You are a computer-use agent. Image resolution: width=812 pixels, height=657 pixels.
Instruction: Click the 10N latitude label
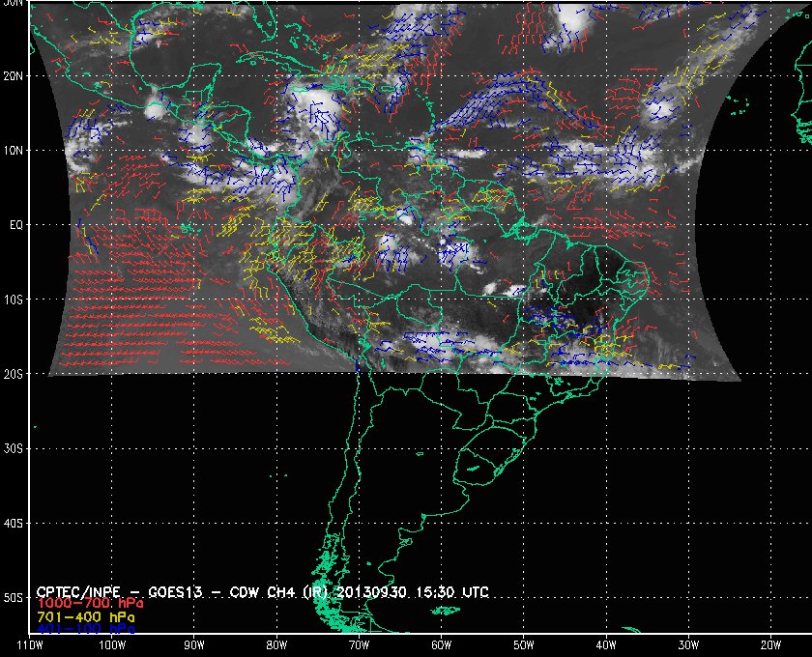click(x=14, y=151)
